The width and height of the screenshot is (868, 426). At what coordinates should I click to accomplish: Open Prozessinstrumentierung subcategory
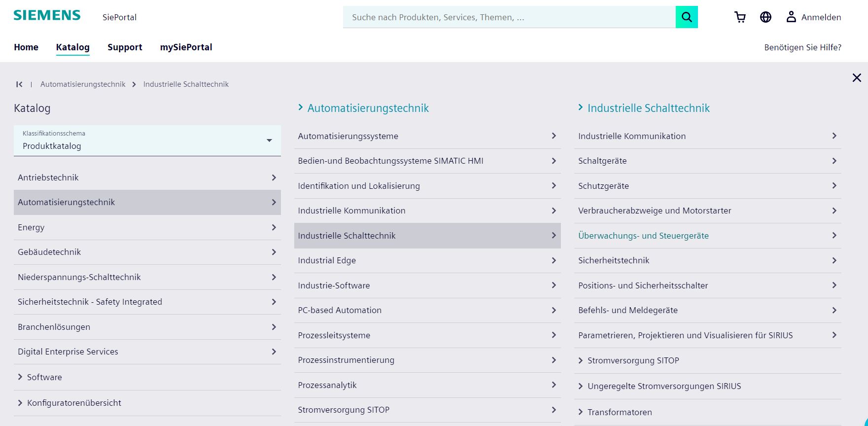coord(427,360)
